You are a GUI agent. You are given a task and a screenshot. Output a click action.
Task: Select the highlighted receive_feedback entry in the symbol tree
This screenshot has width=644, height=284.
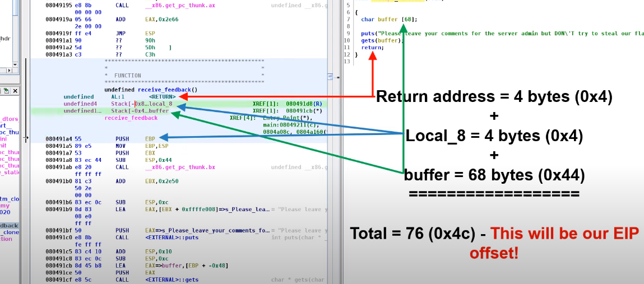[9, 226]
